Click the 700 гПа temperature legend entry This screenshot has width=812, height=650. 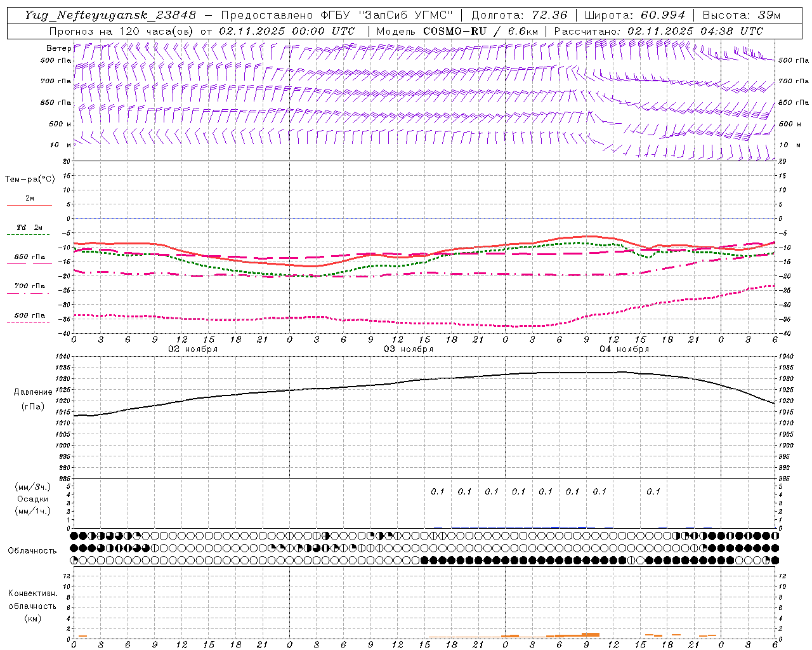(x=30, y=286)
